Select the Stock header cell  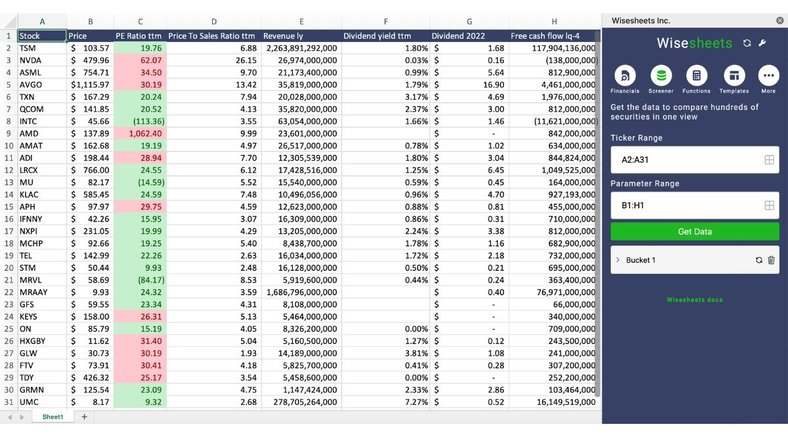[x=42, y=36]
